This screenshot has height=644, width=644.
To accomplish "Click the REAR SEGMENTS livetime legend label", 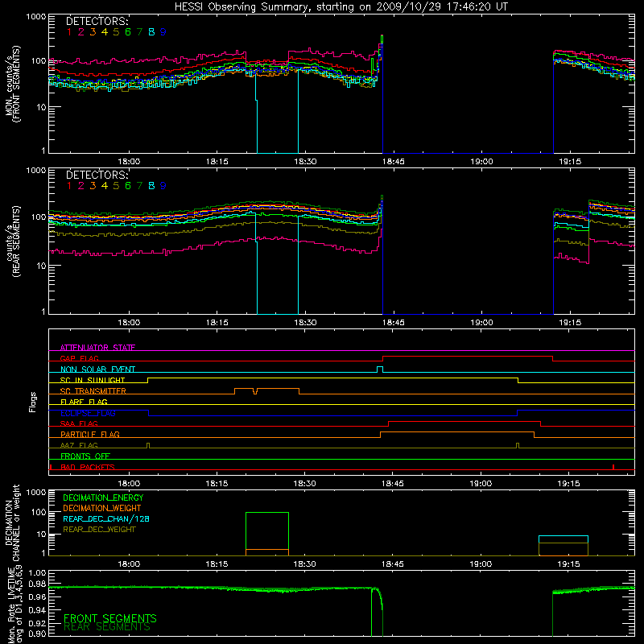I will coord(107,627).
